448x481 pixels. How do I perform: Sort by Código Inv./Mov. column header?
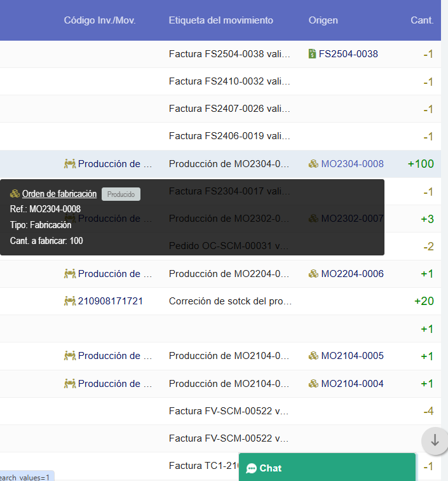(100, 20)
